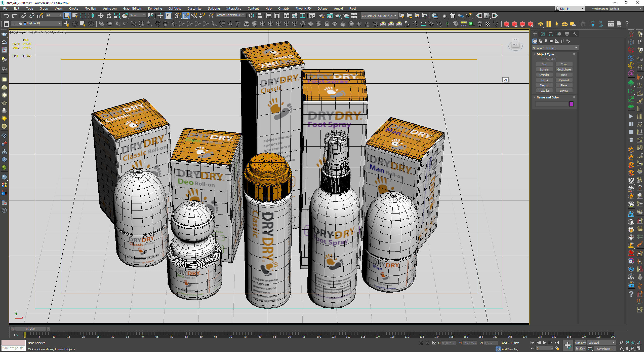The image size is (644, 352).
Task: Open the object color swatch picker
Action: click(x=572, y=104)
